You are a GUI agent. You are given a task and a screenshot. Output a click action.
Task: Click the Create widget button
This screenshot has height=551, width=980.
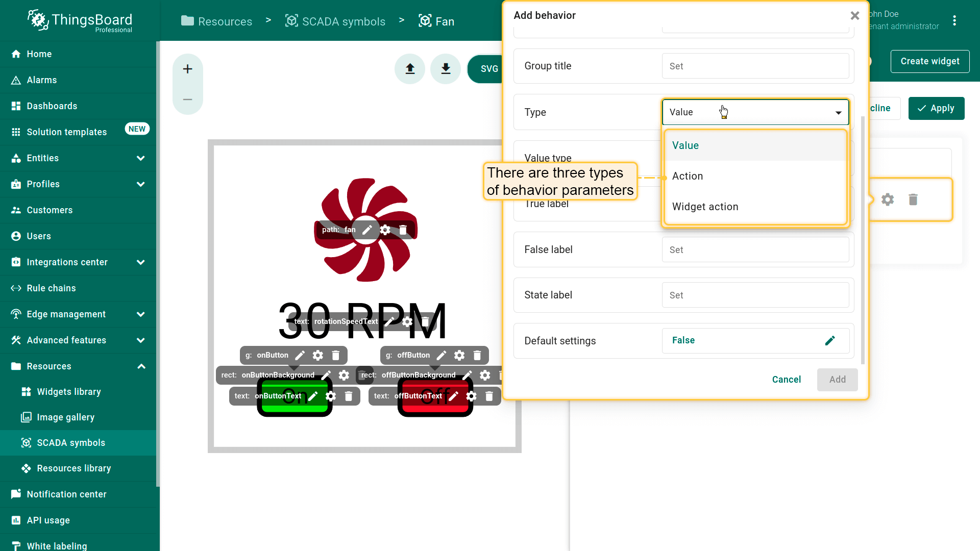click(929, 61)
